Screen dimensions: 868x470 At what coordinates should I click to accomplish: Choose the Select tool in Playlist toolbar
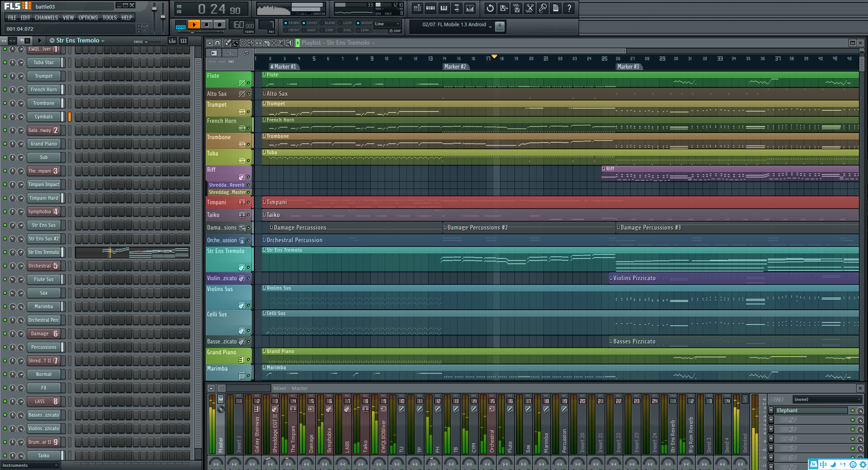click(x=274, y=43)
